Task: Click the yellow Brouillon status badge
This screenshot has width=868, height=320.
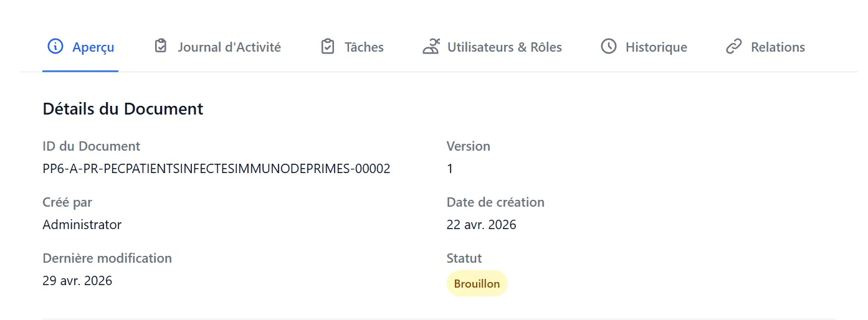Action: click(477, 284)
